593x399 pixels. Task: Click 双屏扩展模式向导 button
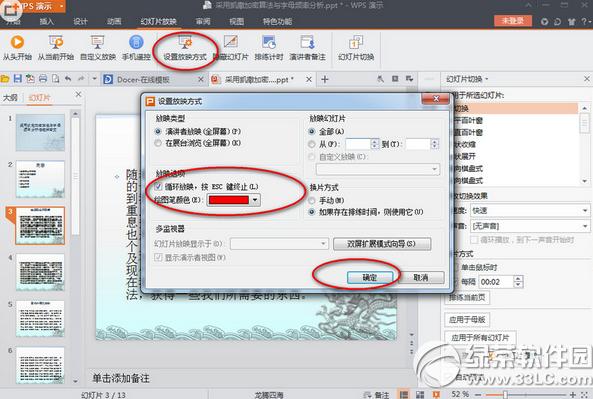[x=382, y=244]
